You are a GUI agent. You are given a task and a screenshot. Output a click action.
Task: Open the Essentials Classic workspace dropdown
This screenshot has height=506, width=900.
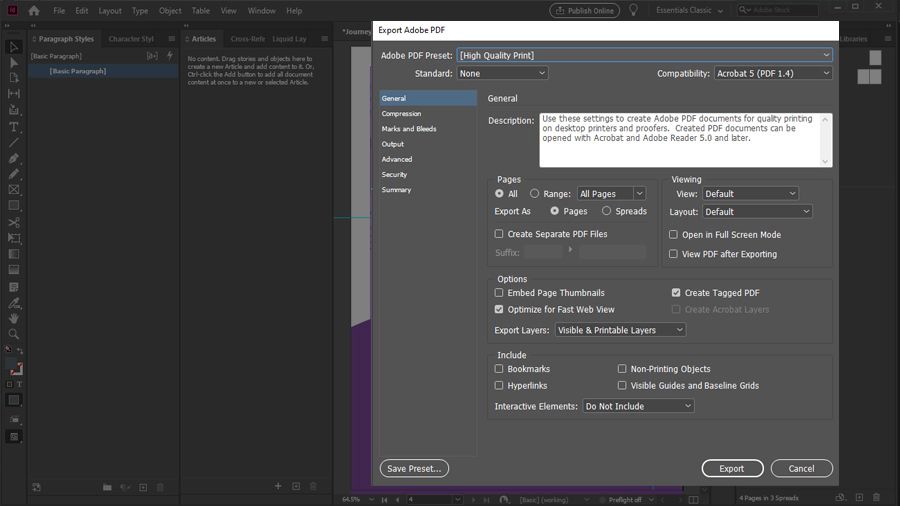(689, 10)
